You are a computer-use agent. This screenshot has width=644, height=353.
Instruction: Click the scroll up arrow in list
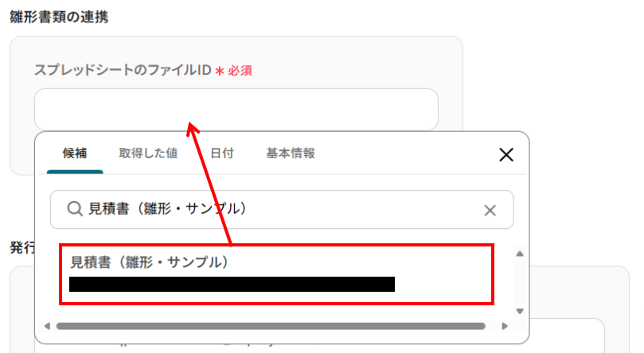pyautogui.click(x=520, y=254)
